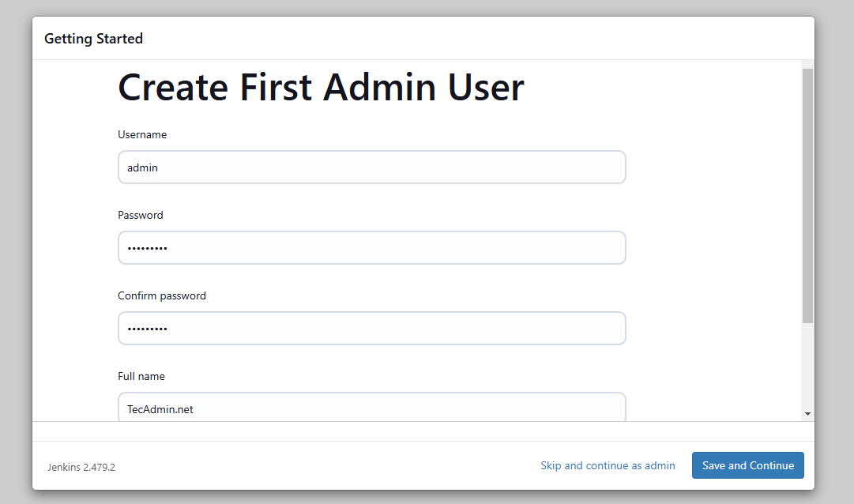Image resolution: width=854 pixels, height=504 pixels.
Task: Click the empty header area right of Getting Started
Action: [474, 39]
